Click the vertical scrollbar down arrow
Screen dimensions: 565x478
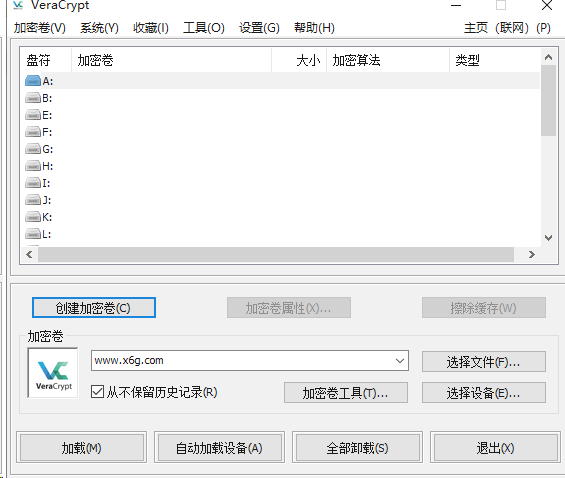[548, 238]
